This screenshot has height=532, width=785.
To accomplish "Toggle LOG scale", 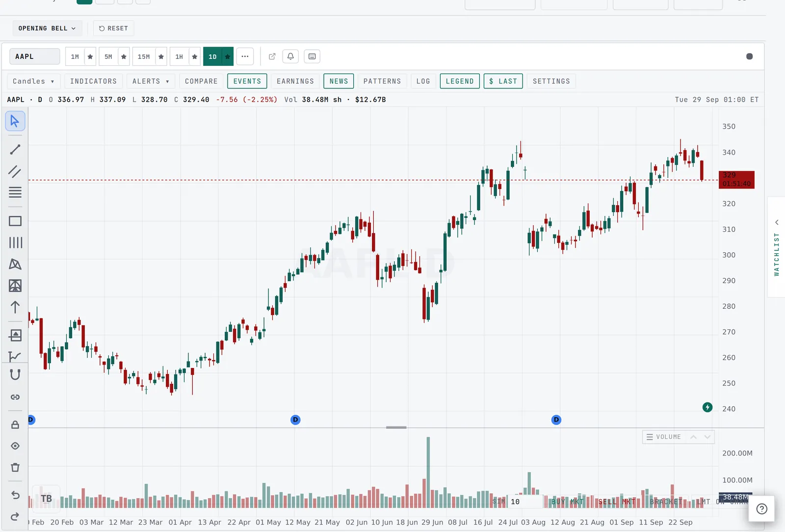I will click(x=423, y=81).
